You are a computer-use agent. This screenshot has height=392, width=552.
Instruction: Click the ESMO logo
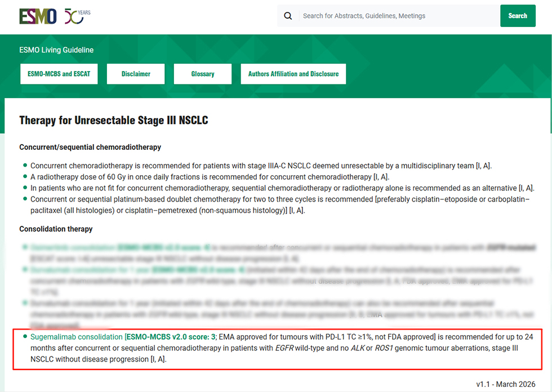coord(38,16)
